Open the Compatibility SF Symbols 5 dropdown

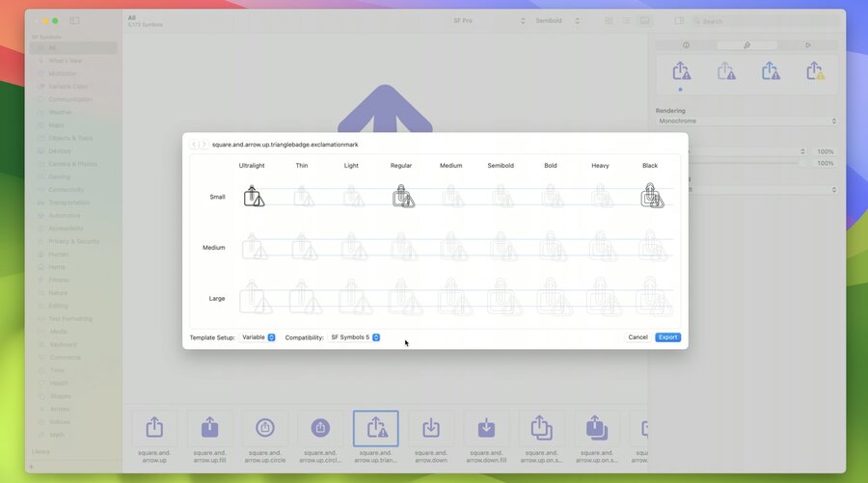[354, 336]
